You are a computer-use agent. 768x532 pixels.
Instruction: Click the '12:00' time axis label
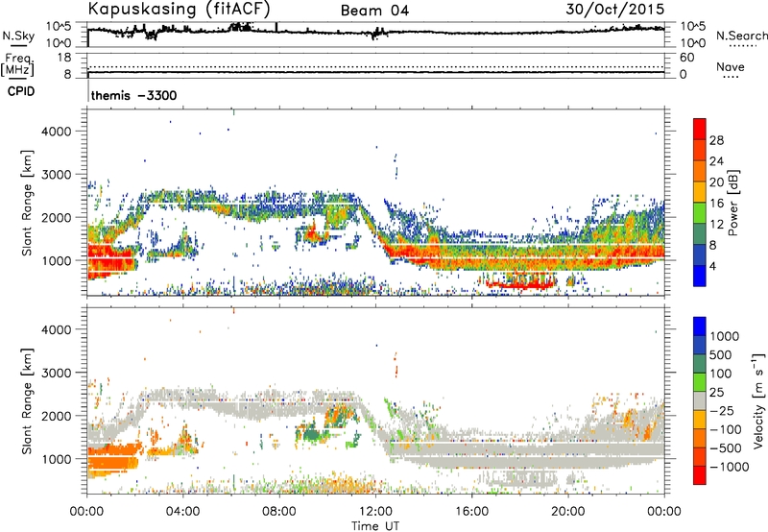point(375,512)
